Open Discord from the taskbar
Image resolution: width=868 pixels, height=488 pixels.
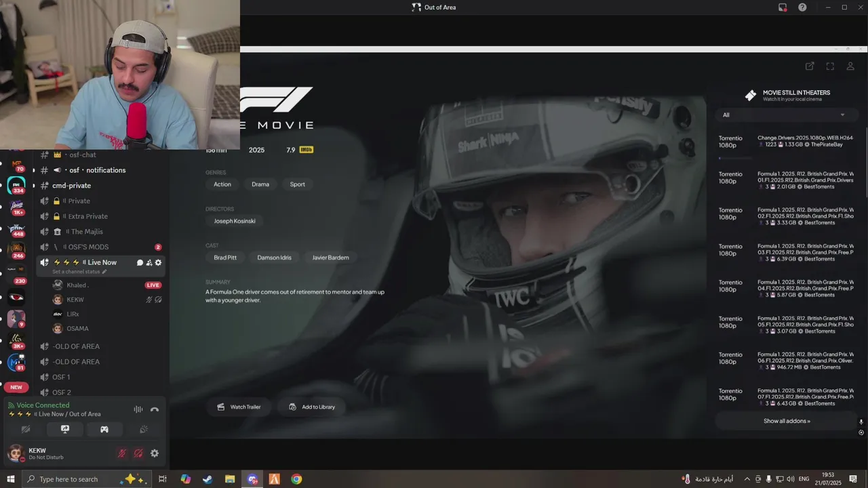pyautogui.click(x=252, y=479)
